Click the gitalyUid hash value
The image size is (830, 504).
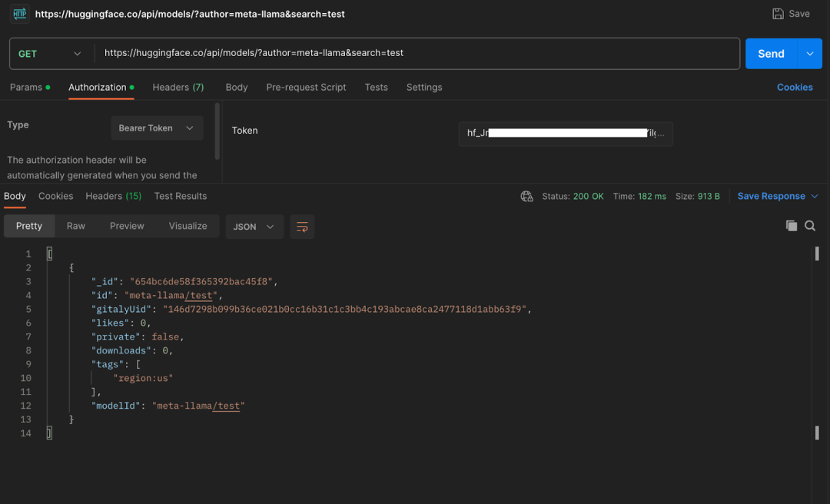pos(345,309)
